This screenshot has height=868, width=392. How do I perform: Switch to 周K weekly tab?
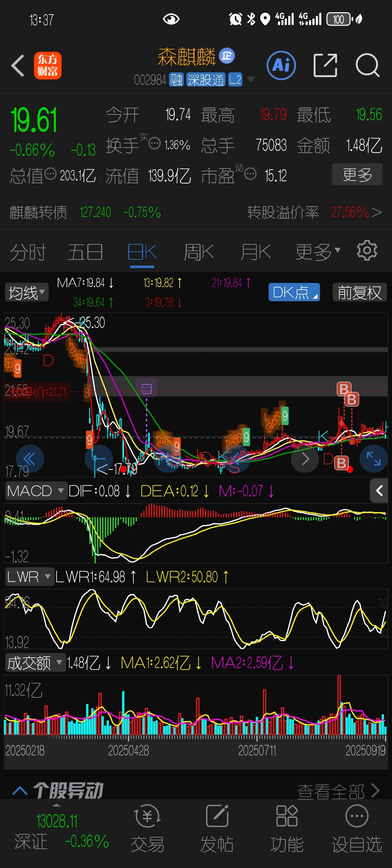coord(199,252)
